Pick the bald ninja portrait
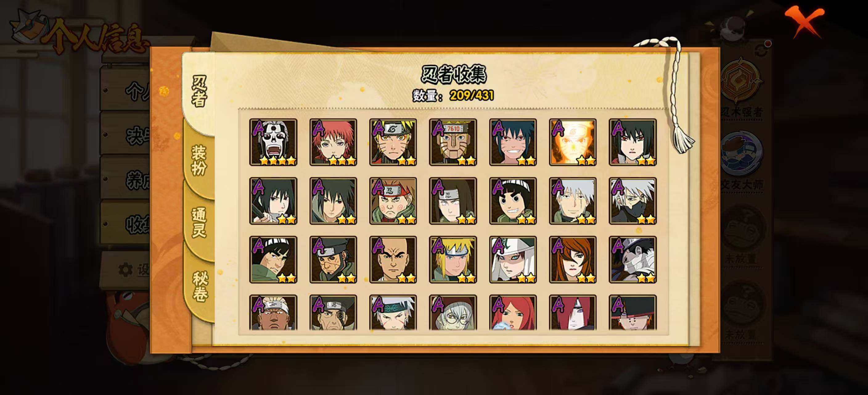 (x=393, y=260)
